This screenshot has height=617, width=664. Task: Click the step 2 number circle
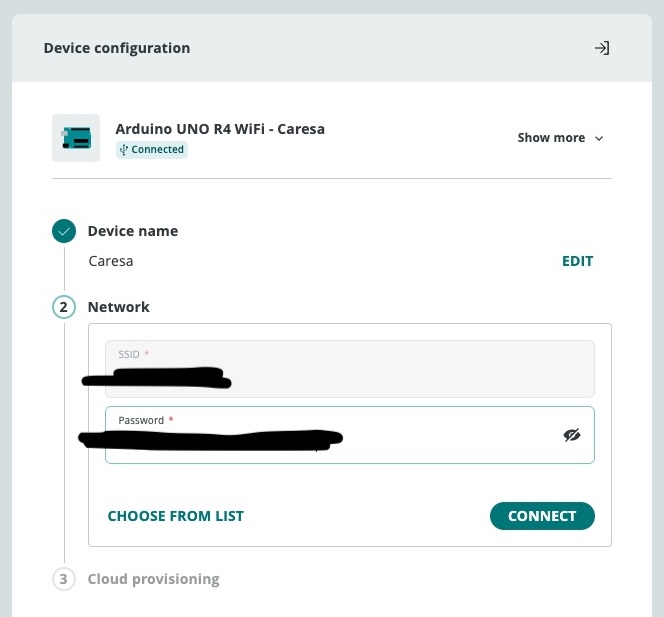tap(64, 307)
